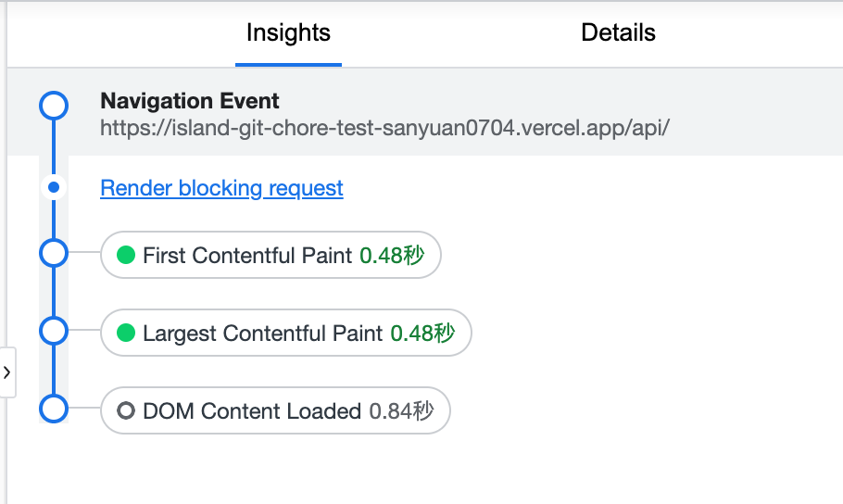The height and width of the screenshot is (504, 843).
Task: Click the Render blocking request link
Action: (x=221, y=188)
